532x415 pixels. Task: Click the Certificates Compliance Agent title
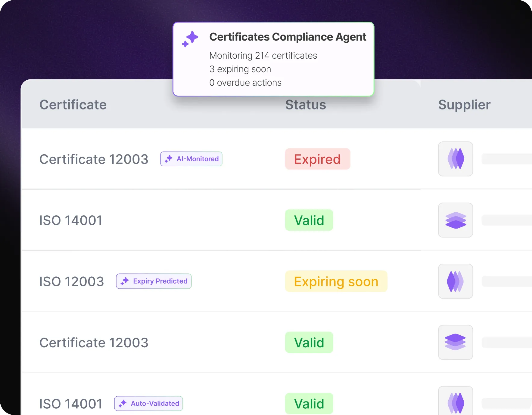pyautogui.click(x=288, y=37)
